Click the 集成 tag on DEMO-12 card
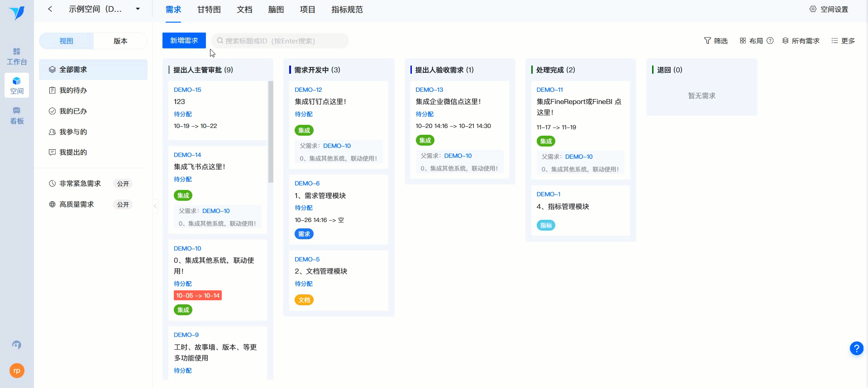The height and width of the screenshot is (388, 868). (304, 130)
